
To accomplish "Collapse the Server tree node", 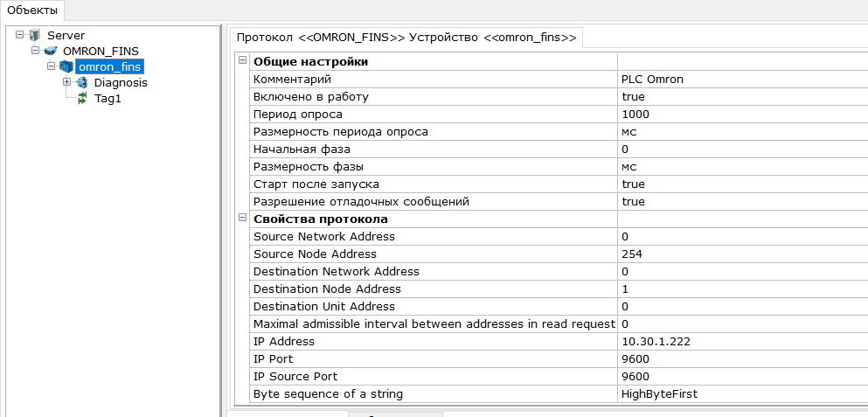I will pyautogui.click(x=20, y=35).
